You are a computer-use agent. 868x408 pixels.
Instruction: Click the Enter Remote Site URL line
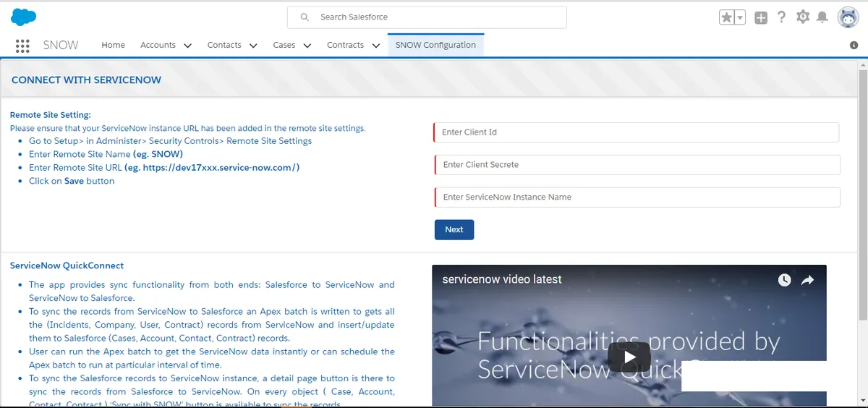pyautogui.click(x=164, y=167)
